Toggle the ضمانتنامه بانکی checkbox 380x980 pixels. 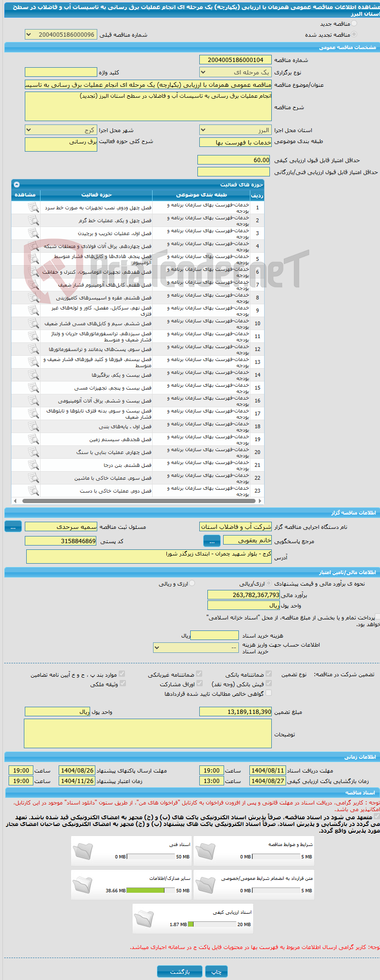coord(269,674)
